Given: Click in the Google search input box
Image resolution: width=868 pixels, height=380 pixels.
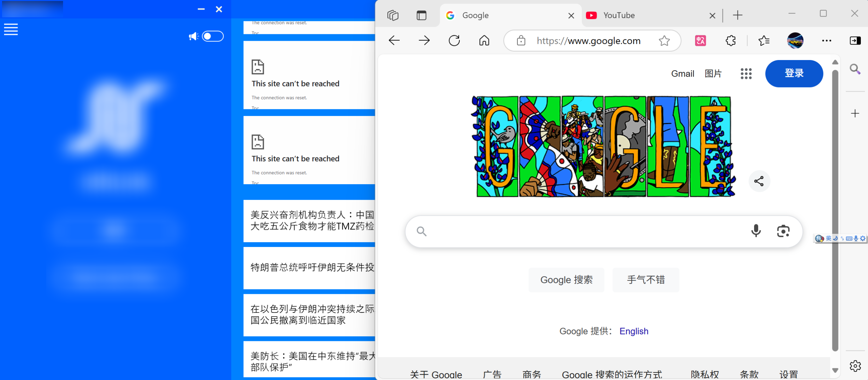Looking at the screenshot, I should [583, 231].
